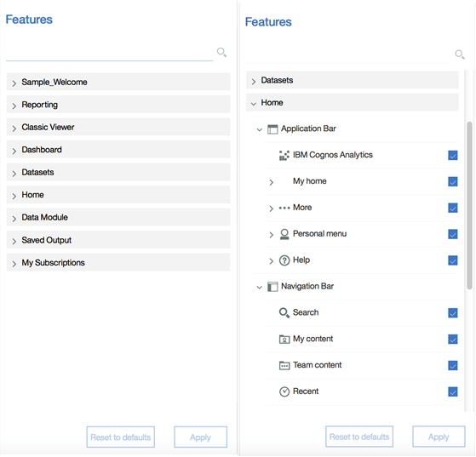Select the My Subscriptions feature row
The height and width of the screenshot is (457, 476).
click(118, 262)
